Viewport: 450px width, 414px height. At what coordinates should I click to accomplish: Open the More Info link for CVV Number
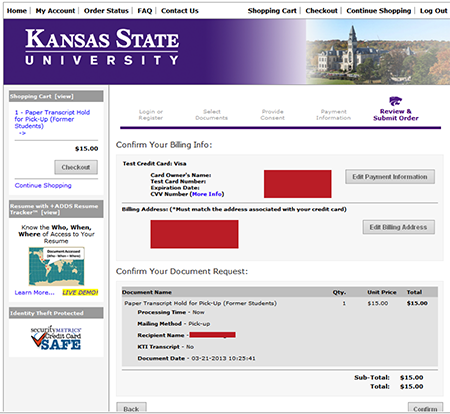(x=207, y=194)
